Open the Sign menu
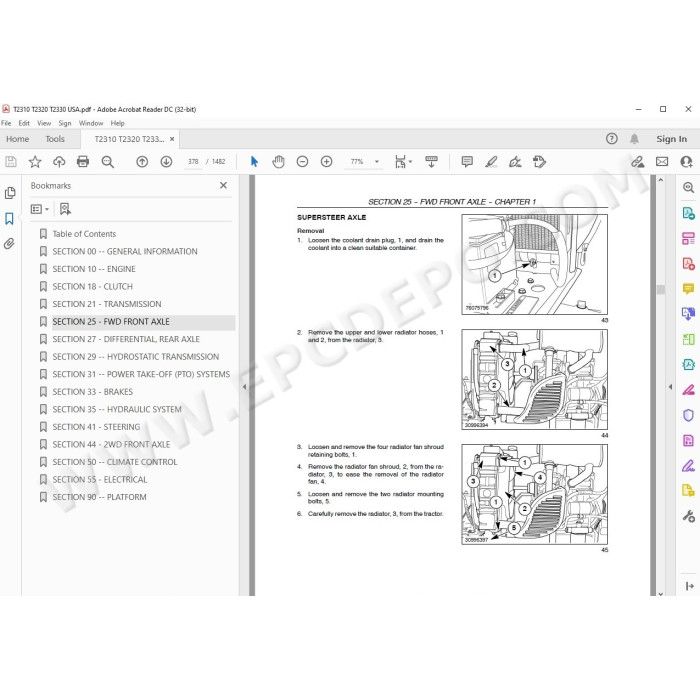Image resolution: width=700 pixels, height=700 pixels. pyautogui.click(x=65, y=123)
